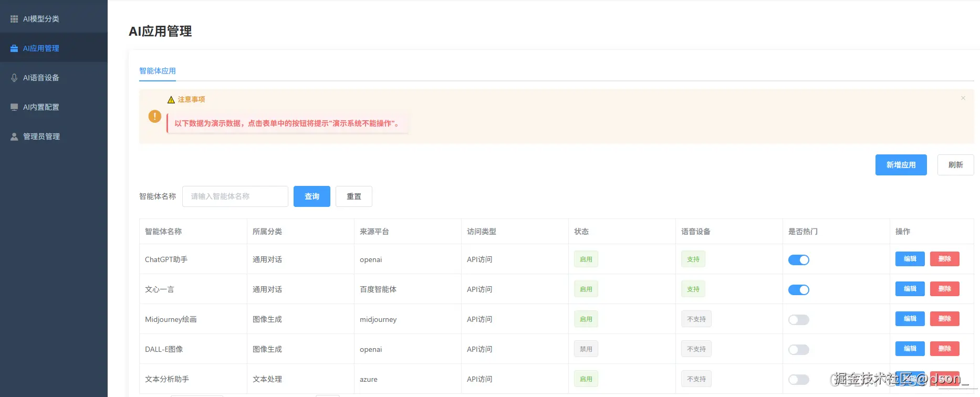Edit the ChatGPT助手 row
Viewport: 980px width, 397px height.
click(x=910, y=259)
